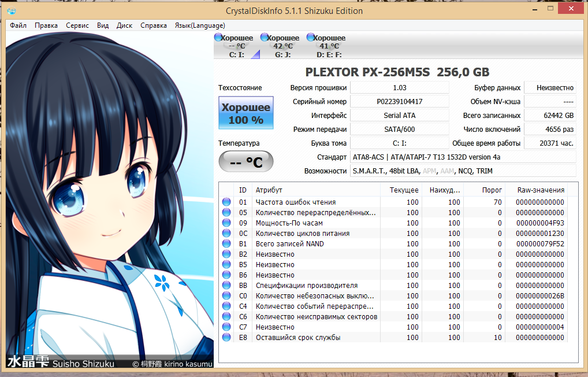The image size is (588, 377).
Task: Click the Хорошее 100 % health status button
Action: pyautogui.click(x=246, y=113)
